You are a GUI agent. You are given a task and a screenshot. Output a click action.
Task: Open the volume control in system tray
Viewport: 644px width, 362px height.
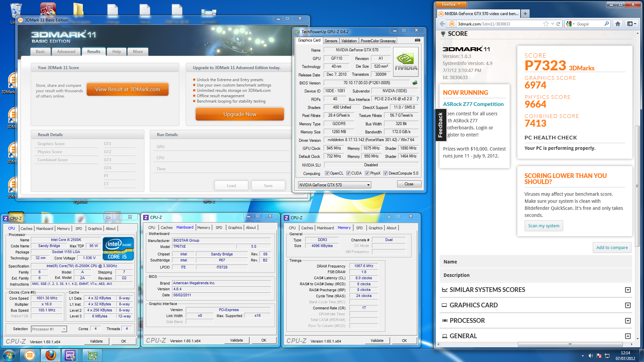591,356
